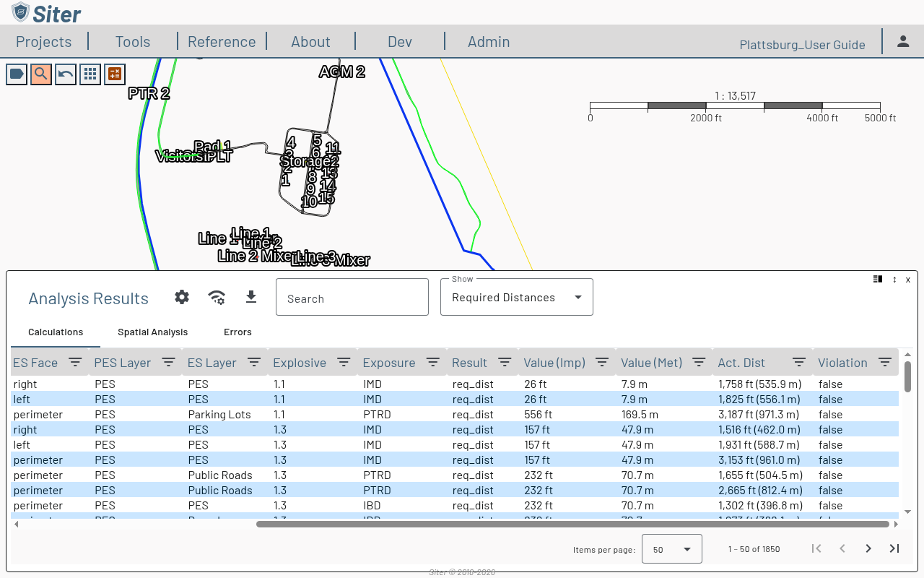Click the 556 ft value cell

[538, 415]
